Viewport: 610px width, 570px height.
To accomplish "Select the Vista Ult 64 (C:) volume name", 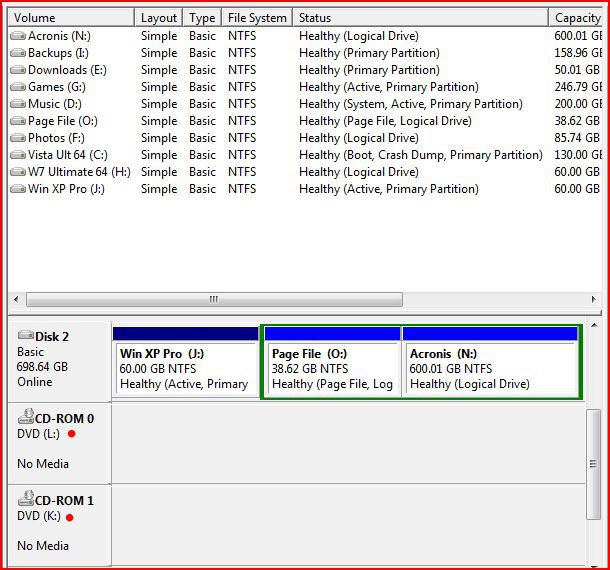I will click(x=68, y=155).
